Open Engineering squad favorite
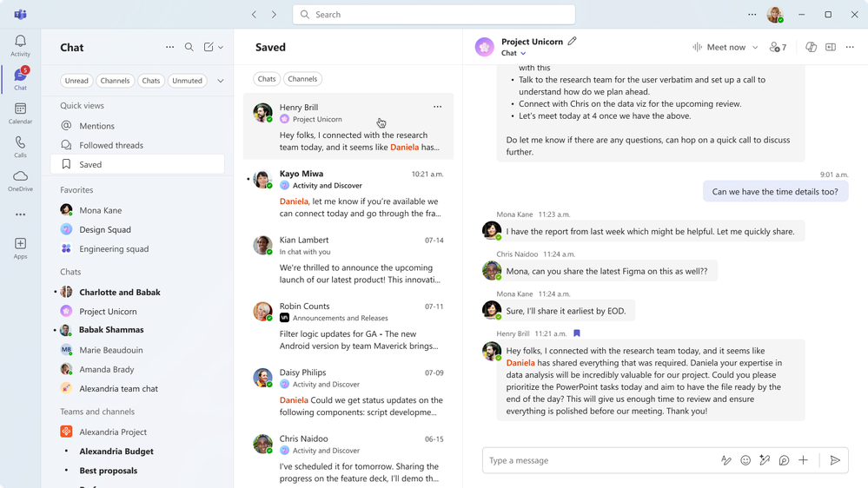Viewport: 868px width, 488px height. point(137,249)
